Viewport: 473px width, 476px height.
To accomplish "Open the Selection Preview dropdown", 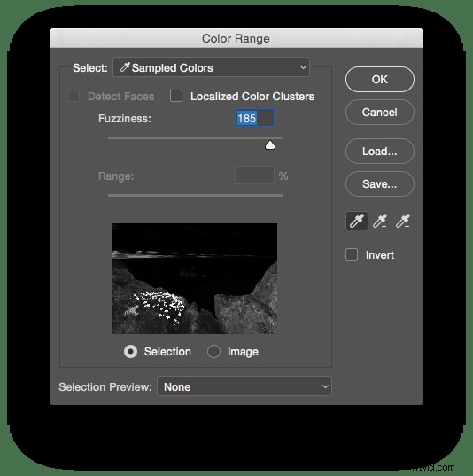I will [x=244, y=386].
